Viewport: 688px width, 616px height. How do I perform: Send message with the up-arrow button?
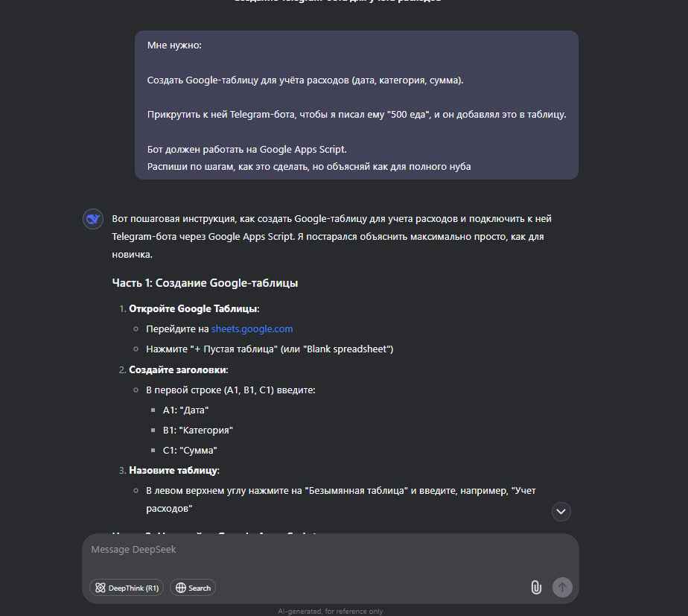562,588
